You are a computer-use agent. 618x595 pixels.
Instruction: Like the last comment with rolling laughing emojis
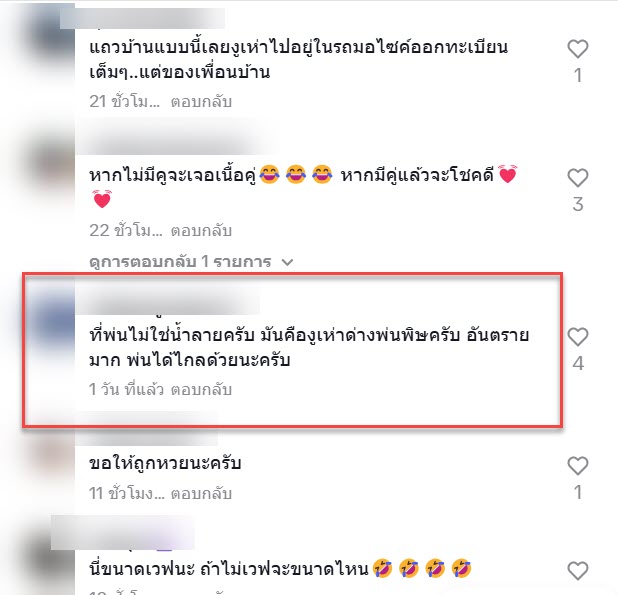[x=578, y=571]
